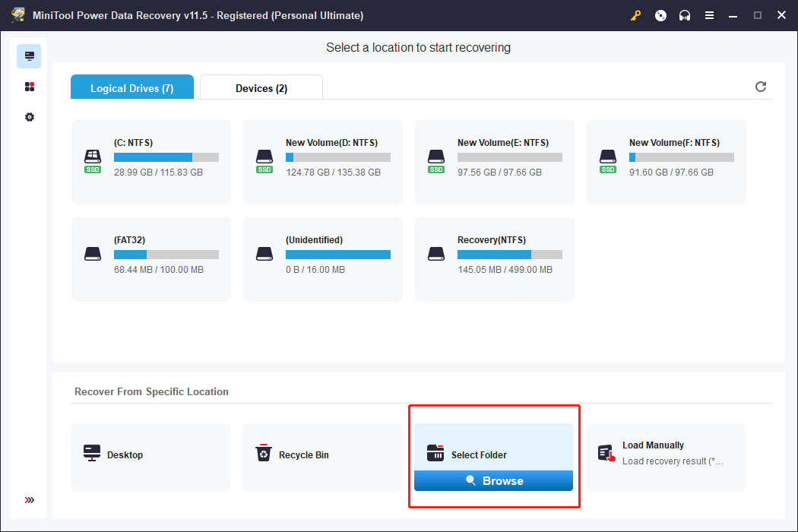Open the registration key icon

635,15
